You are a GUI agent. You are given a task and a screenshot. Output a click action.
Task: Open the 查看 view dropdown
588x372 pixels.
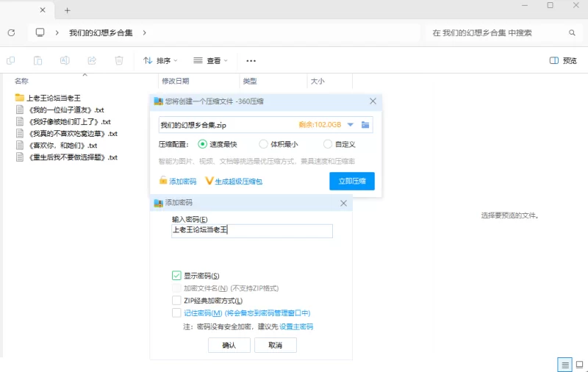pyautogui.click(x=210, y=61)
